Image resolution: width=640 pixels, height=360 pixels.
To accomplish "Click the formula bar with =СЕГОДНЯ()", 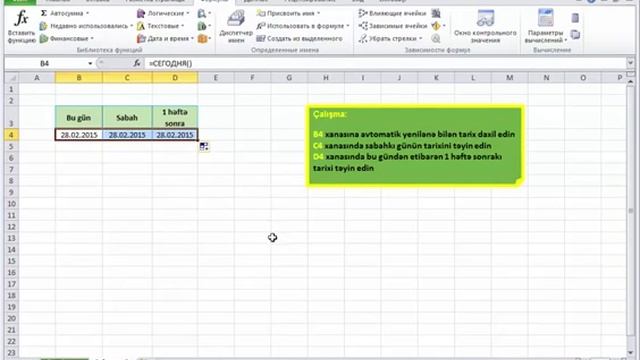I will pyautogui.click(x=384, y=63).
